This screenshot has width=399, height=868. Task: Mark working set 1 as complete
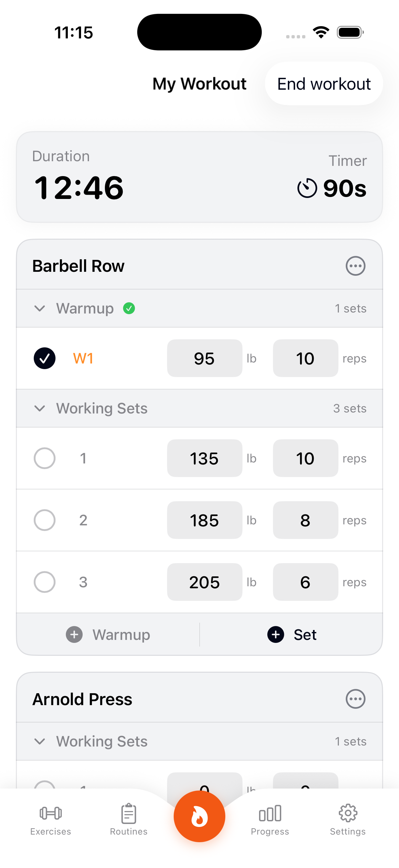tap(44, 458)
